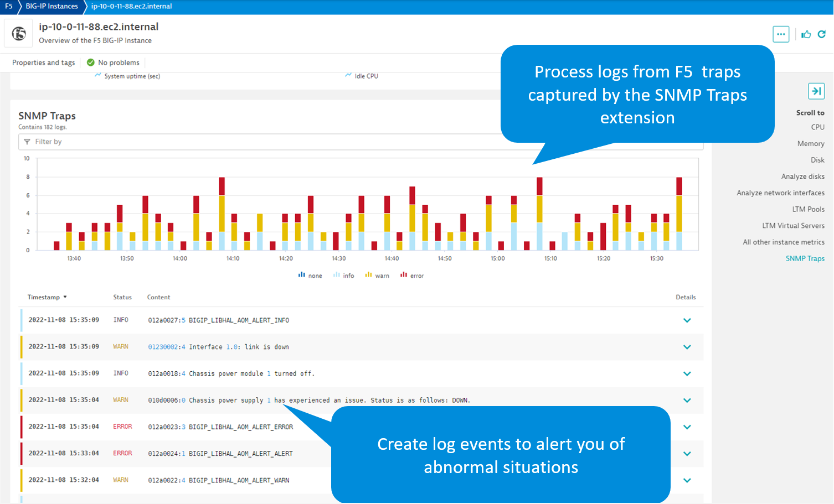The height and width of the screenshot is (504, 834).
Task: Click the chart bar at 14:10
Action: (234, 232)
